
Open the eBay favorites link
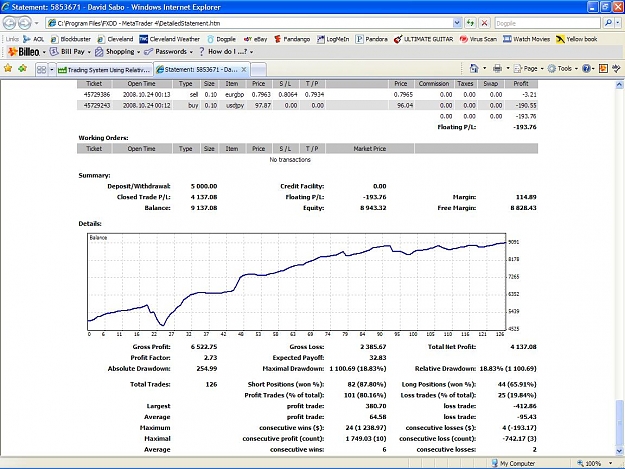tap(256, 39)
